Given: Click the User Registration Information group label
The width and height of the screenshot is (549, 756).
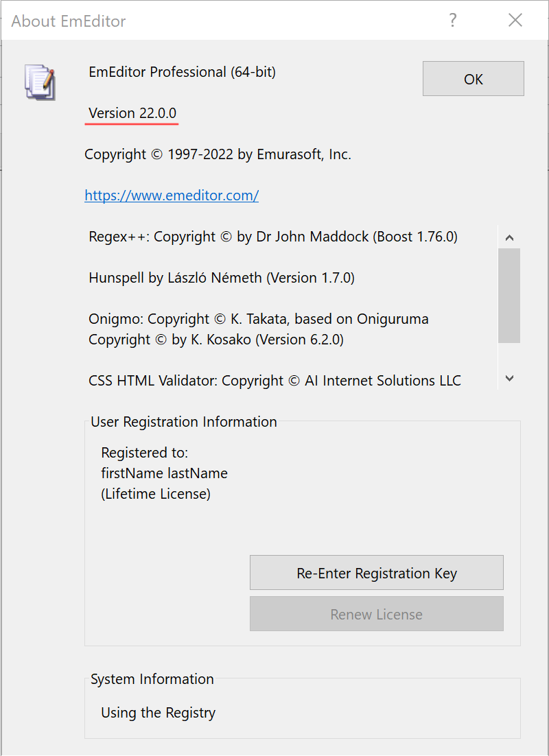Looking at the screenshot, I should 184,422.
